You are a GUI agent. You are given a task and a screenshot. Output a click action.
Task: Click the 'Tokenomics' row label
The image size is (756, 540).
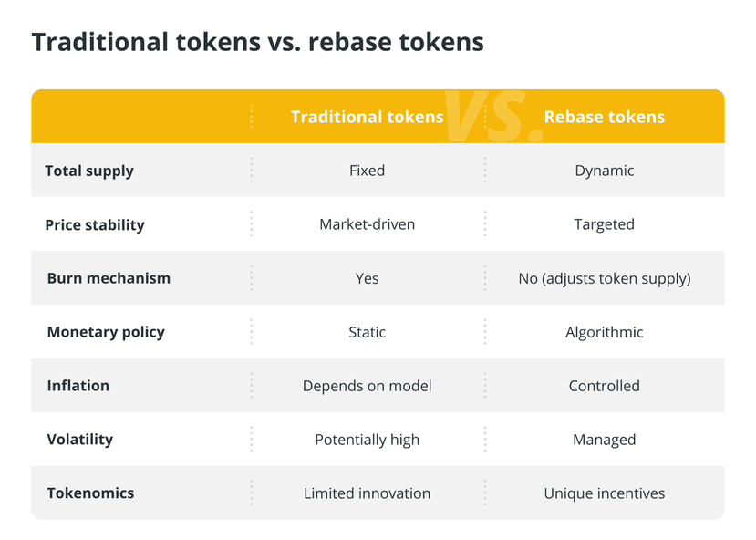click(x=90, y=493)
